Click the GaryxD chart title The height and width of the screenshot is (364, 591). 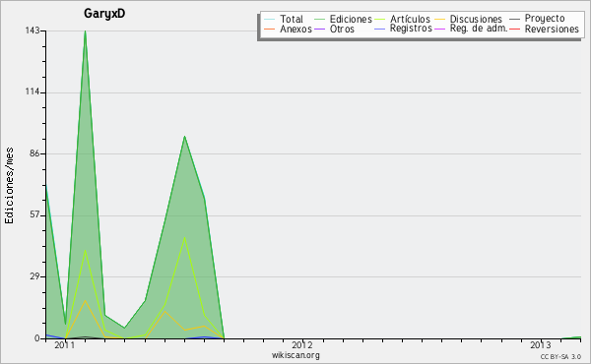click(x=104, y=13)
